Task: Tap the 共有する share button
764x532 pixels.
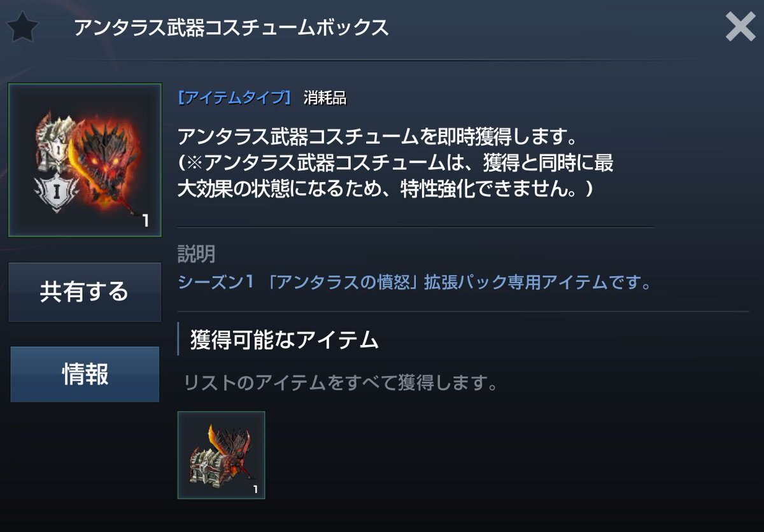Action: [85, 291]
